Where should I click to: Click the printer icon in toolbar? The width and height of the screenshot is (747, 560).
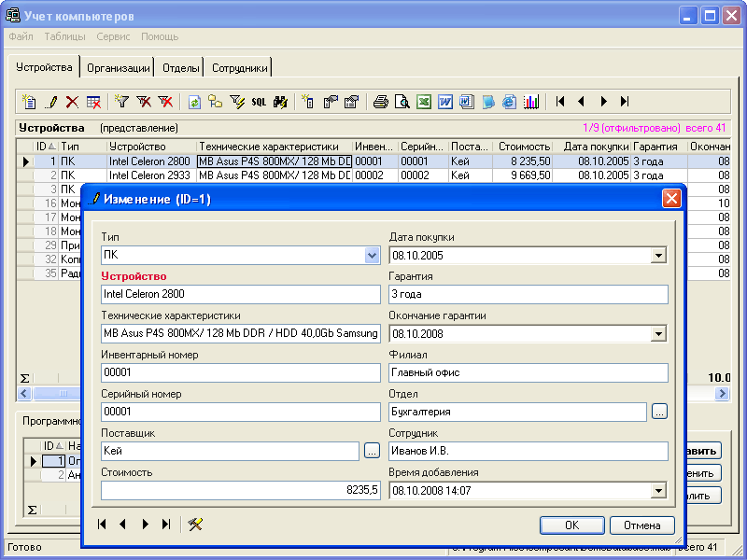[380, 102]
